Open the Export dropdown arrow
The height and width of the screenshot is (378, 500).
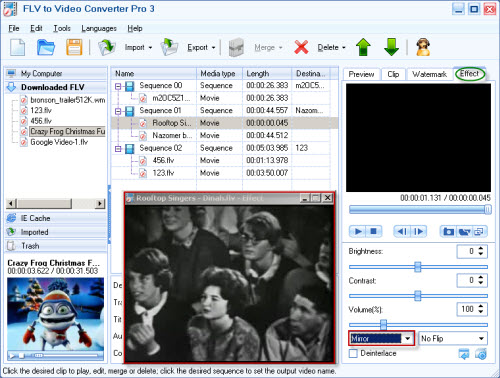[213, 48]
